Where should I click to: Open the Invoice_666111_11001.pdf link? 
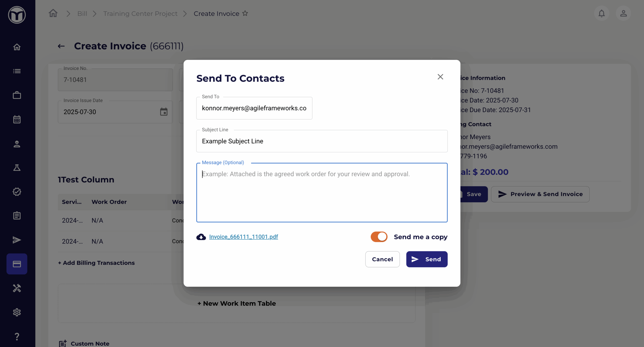(244, 237)
